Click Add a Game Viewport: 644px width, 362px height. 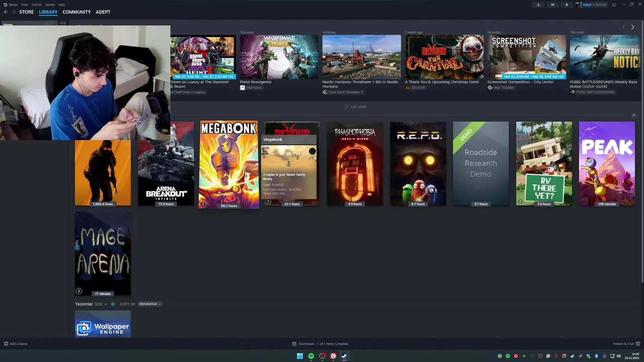[x=16, y=344]
